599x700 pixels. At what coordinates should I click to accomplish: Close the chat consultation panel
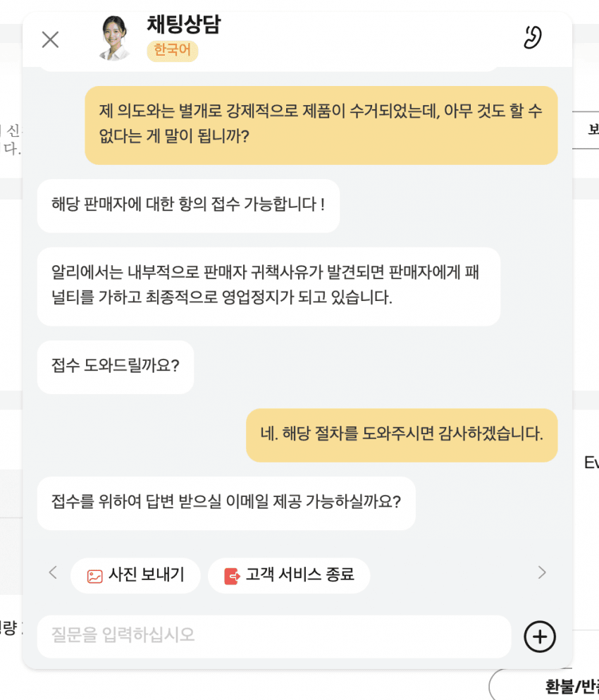50,39
